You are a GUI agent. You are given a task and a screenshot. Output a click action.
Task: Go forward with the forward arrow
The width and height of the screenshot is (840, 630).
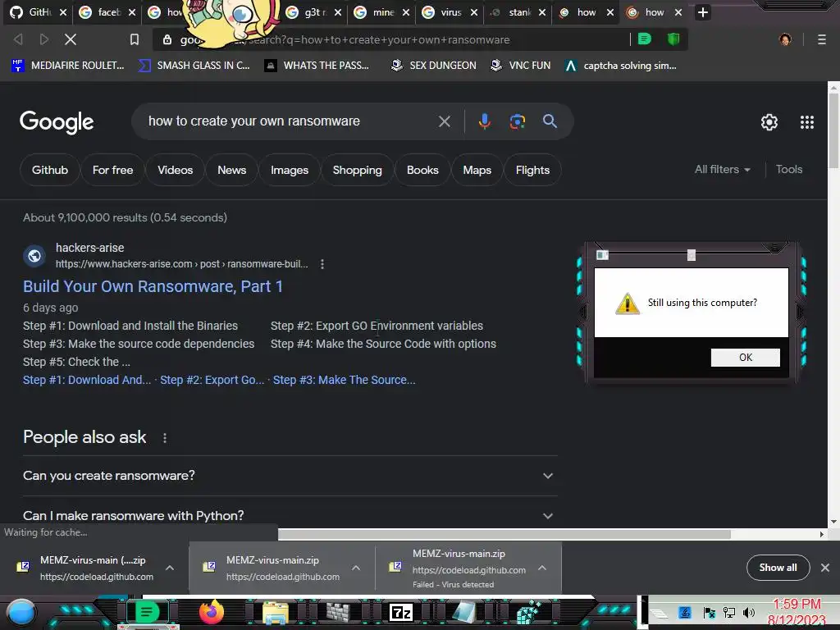pyautogui.click(x=44, y=39)
